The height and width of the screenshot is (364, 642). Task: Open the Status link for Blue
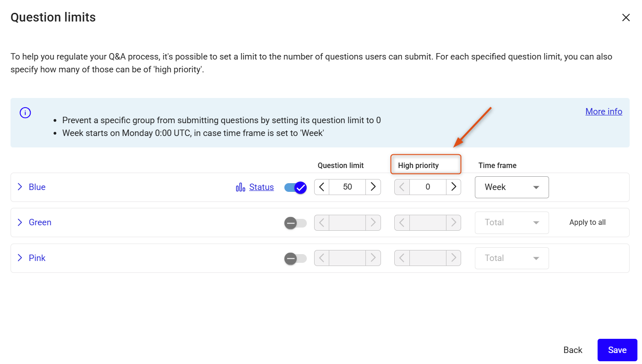261,187
